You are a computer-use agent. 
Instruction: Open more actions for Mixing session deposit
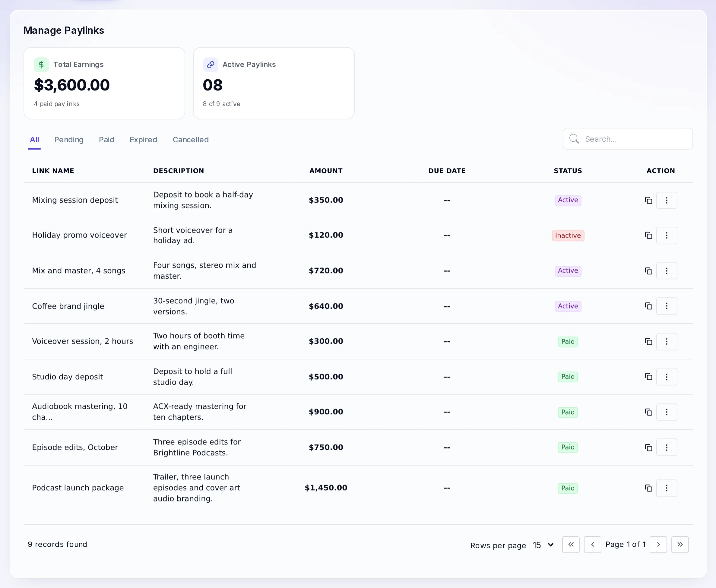pos(667,201)
